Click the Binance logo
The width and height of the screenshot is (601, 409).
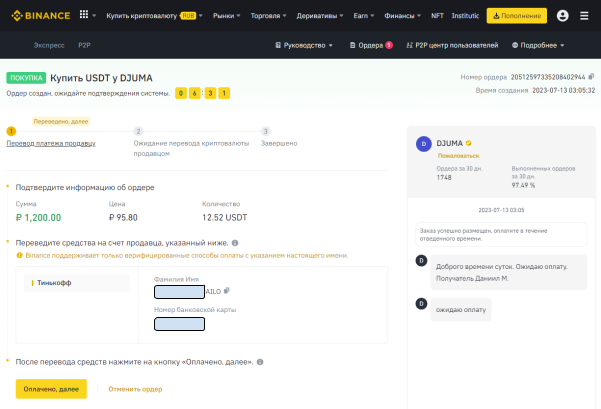coord(37,16)
